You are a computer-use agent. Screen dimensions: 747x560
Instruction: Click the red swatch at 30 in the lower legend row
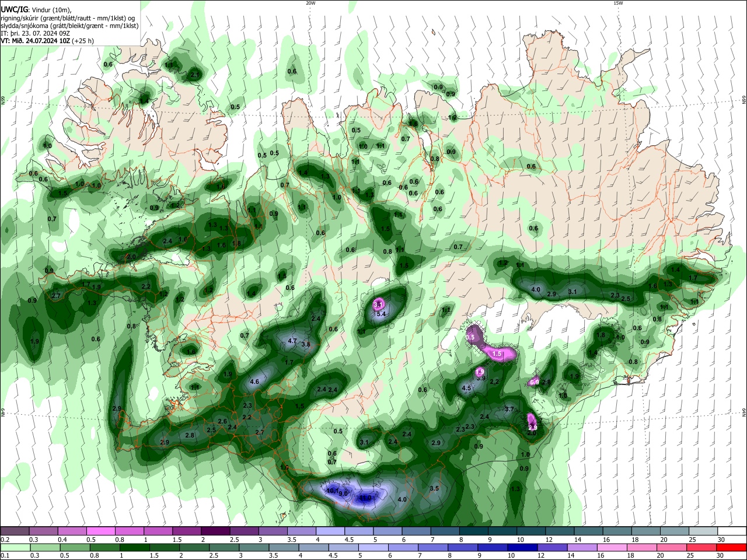[731, 547]
